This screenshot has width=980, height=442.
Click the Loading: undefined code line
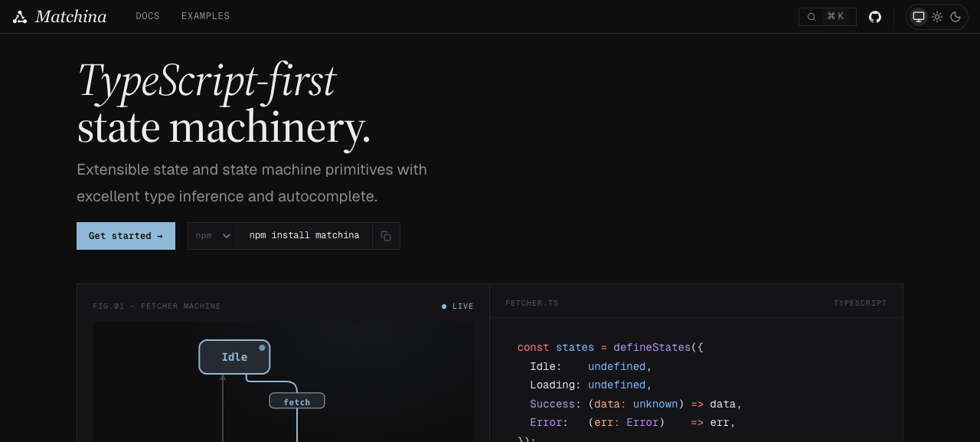tap(590, 385)
